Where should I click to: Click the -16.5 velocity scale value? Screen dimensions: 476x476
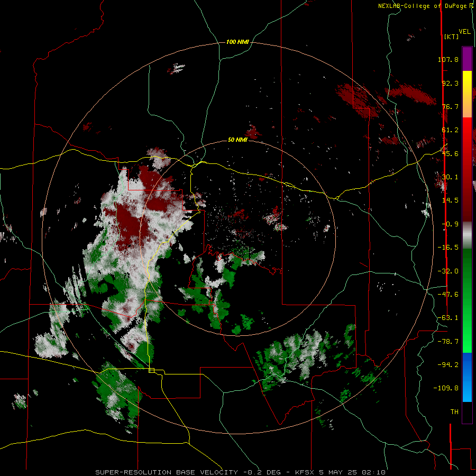(x=448, y=248)
